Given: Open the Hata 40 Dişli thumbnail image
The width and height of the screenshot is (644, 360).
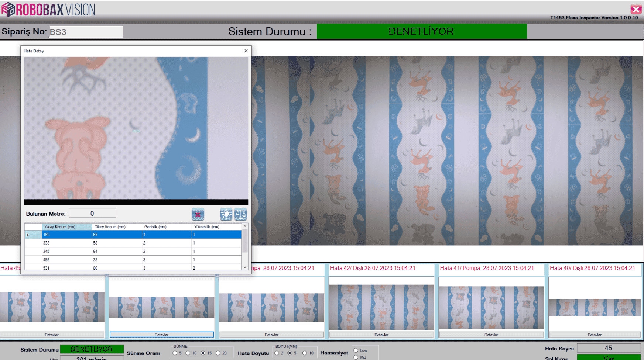Looking at the screenshot, I should click(x=595, y=307).
